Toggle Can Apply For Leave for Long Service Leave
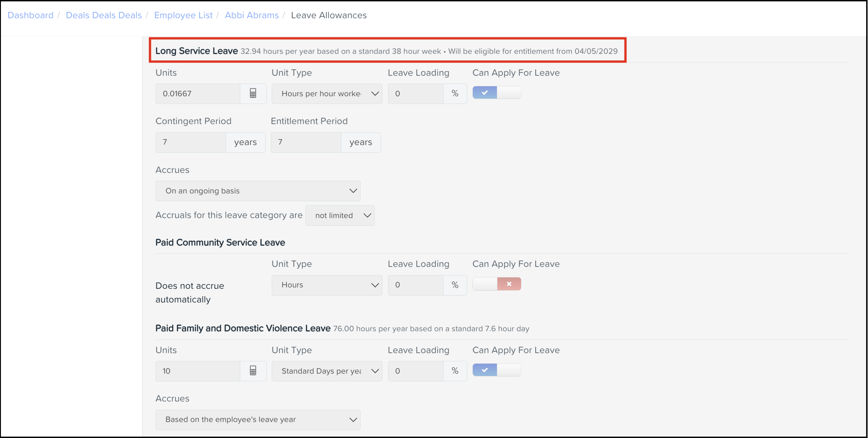Screen dimensions: 868x438 click(x=496, y=93)
